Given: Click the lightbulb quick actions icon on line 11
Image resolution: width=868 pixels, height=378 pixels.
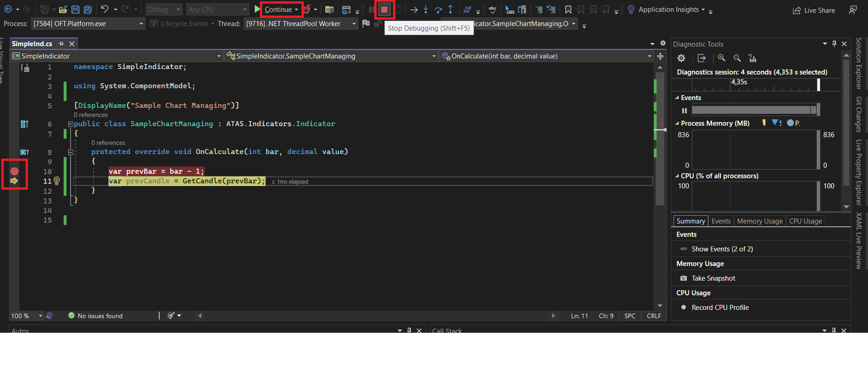Looking at the screenshot, I should point(57,181).
